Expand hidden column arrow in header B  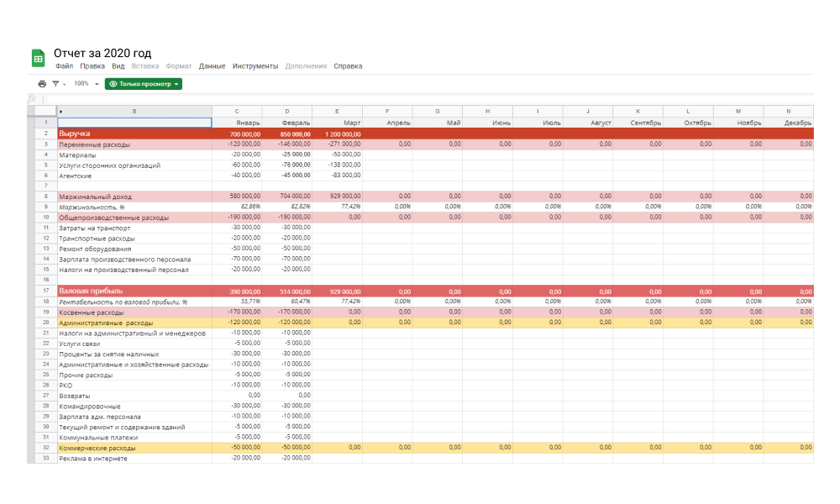61,112
